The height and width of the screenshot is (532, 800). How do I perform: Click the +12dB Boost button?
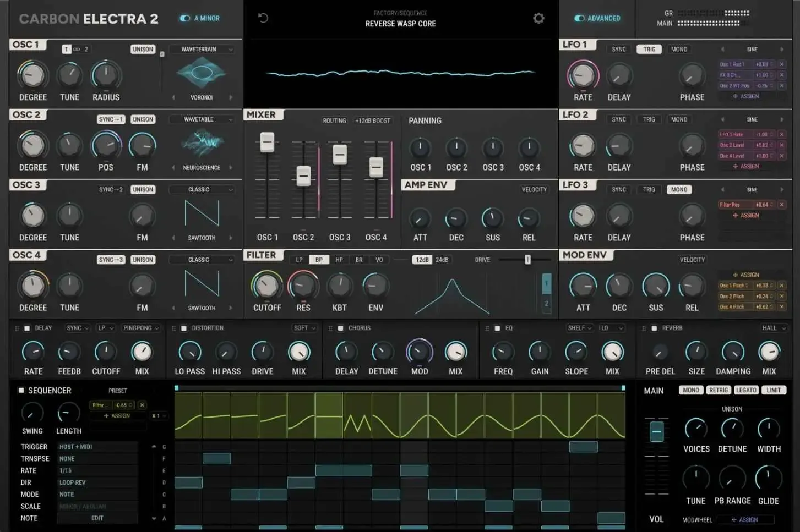373,120
